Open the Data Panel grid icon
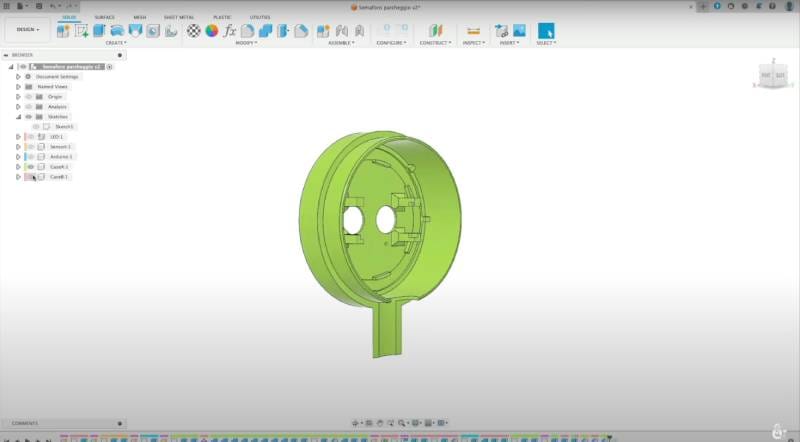Image resolution: width=800 pixels, height=442 pixels. (7, 6)
